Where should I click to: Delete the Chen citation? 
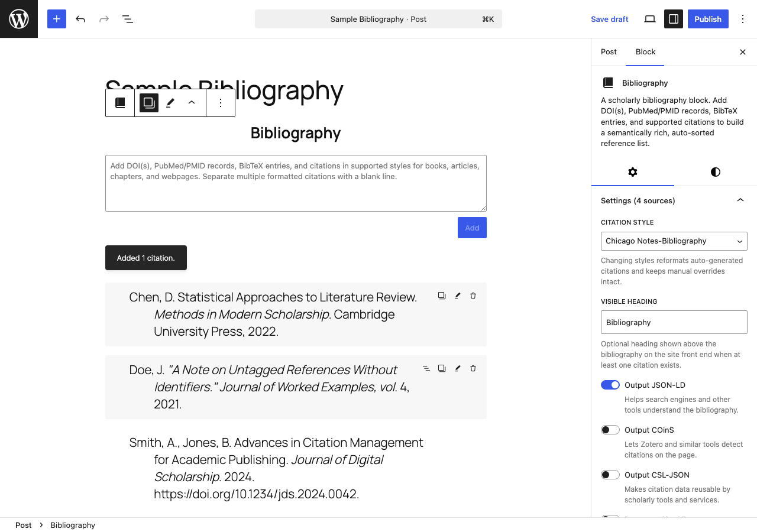[473, 296]
